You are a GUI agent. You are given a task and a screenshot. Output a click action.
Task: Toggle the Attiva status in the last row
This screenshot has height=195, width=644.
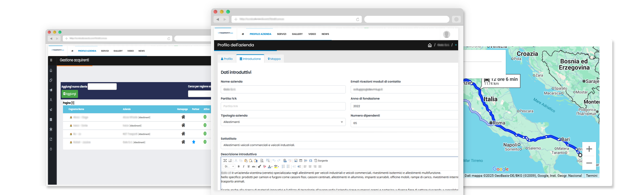pos(205,142)
